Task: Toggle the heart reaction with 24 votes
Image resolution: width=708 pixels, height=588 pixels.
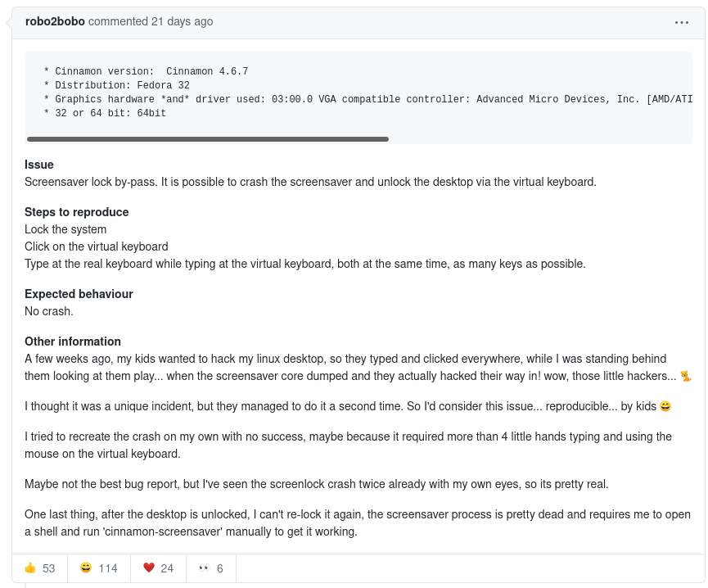Action: 158,568
